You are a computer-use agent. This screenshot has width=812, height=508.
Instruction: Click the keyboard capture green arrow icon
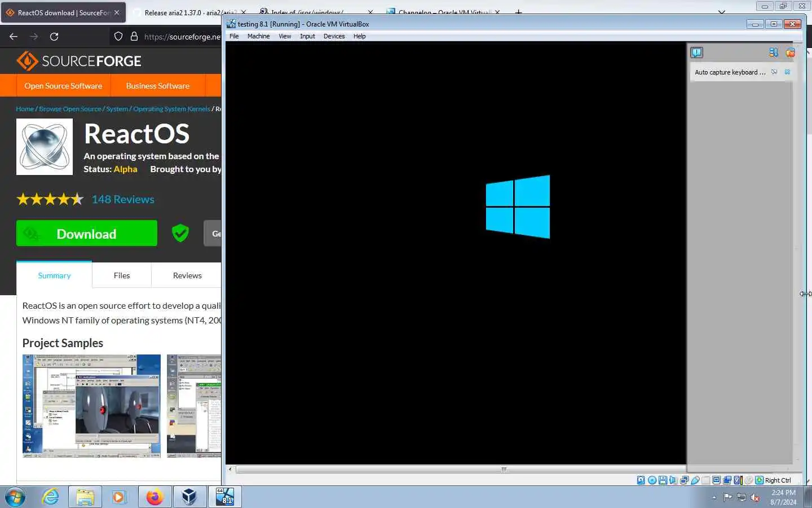pyautogui.click(x=760, y=480)
